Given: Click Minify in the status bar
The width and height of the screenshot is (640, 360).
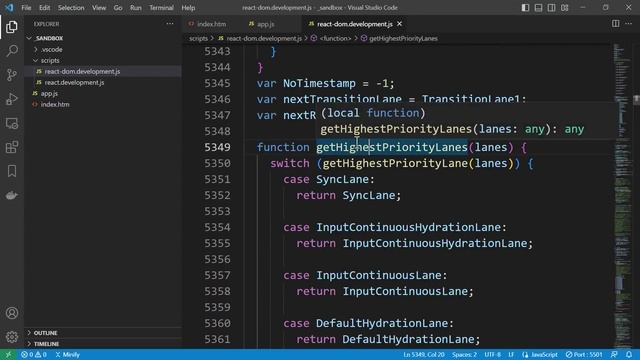Looking at the screenshot, I should coord(67,355).
